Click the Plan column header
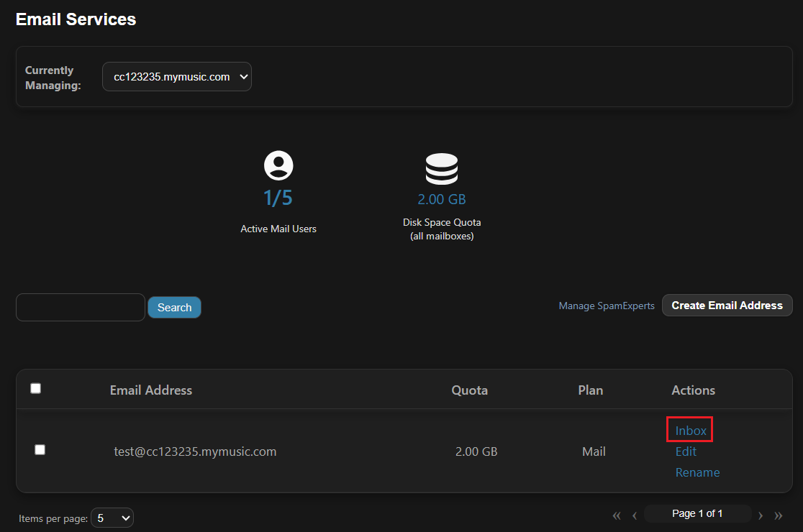Viewport: 803px width, 532px height. 591,390
